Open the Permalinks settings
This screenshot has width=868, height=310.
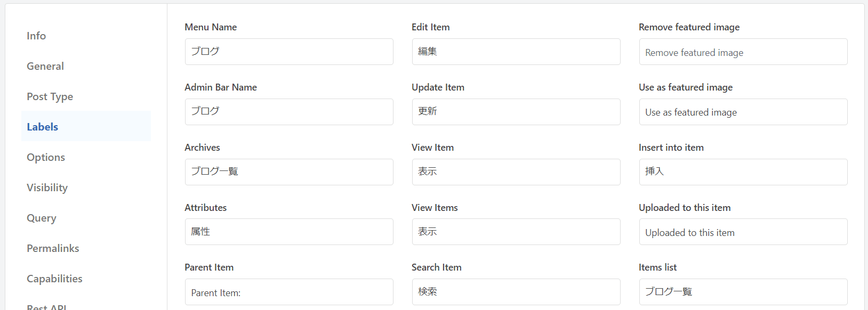(53, 248)
